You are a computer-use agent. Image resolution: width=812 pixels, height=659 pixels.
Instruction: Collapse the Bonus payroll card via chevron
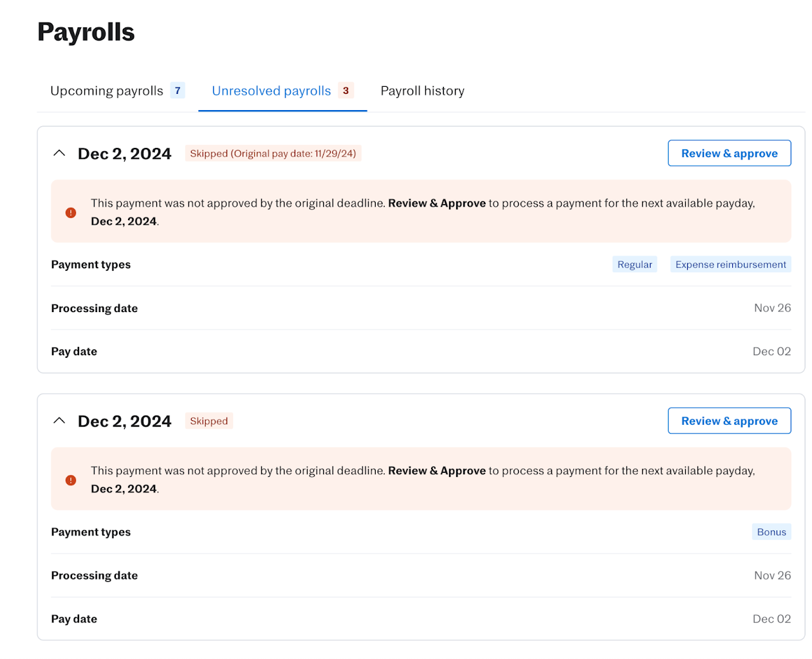59,421
